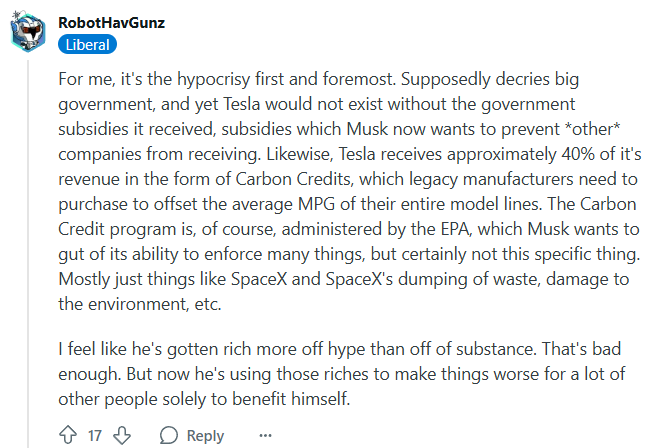The width and height of the screenshot is (656, 448).
Task: Click the word "MPG" in the comment
Action: 316,204
